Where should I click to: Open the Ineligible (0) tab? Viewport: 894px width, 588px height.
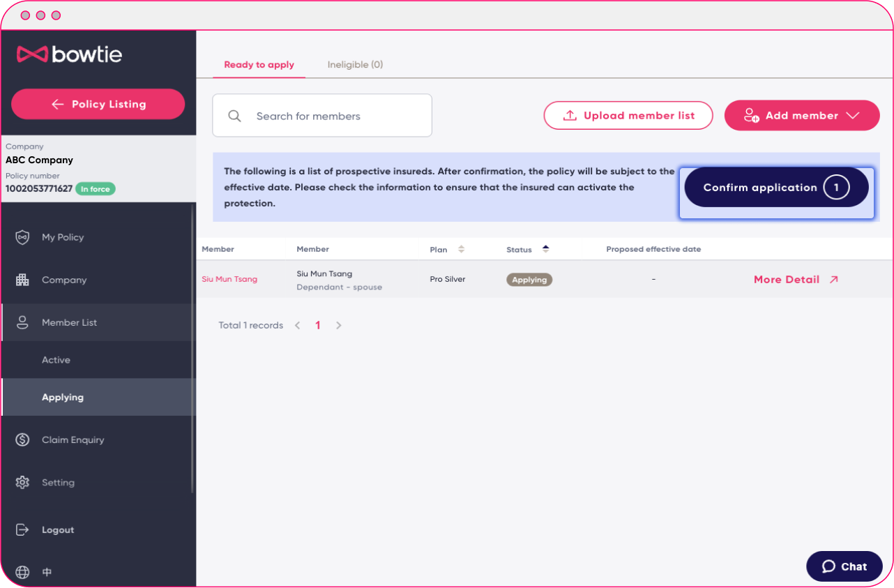355,65
